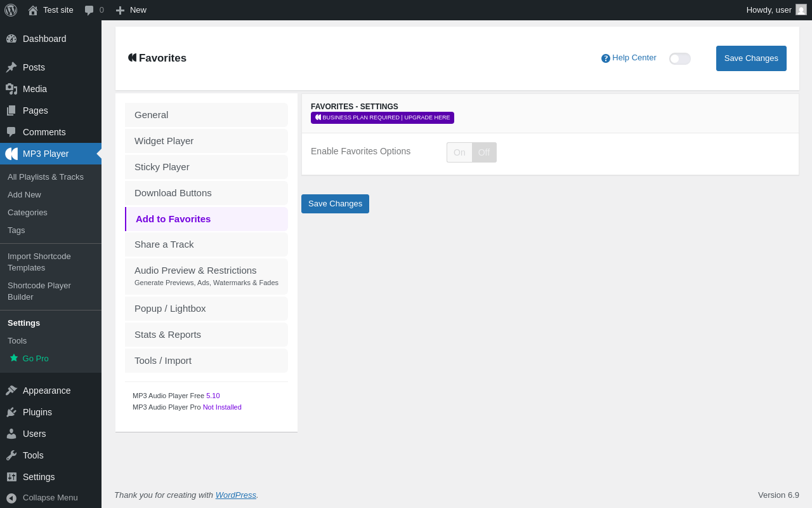The image size is (812, 508).
Task: Click Business Plan Required upgrade badge
Action: tap(383, 117)
